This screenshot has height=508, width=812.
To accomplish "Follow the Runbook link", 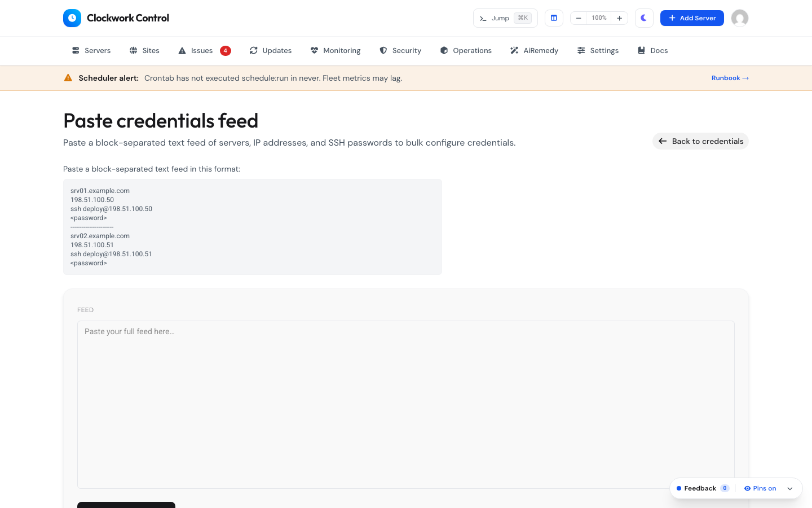I will click(x=730, y=78).
